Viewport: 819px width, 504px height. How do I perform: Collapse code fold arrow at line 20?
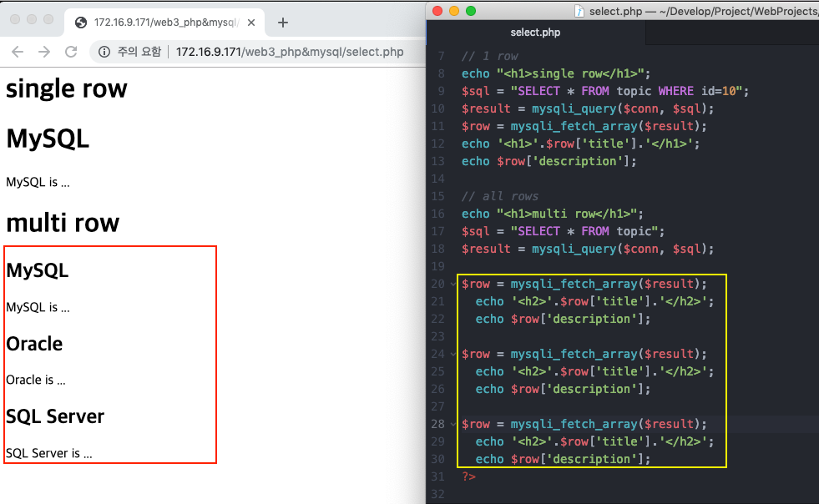click(x=452, y=284)
